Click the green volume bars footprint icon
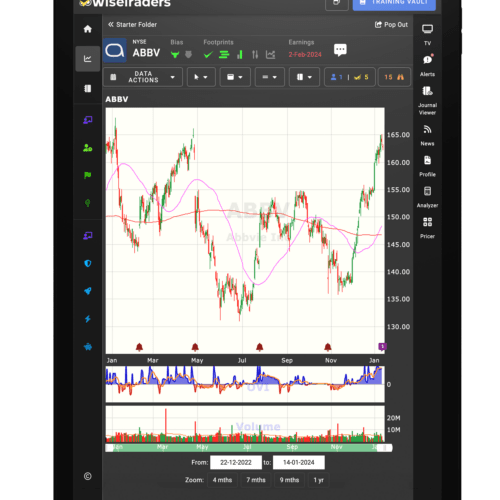Screen dimensions: 500x500 click(240, 54)
